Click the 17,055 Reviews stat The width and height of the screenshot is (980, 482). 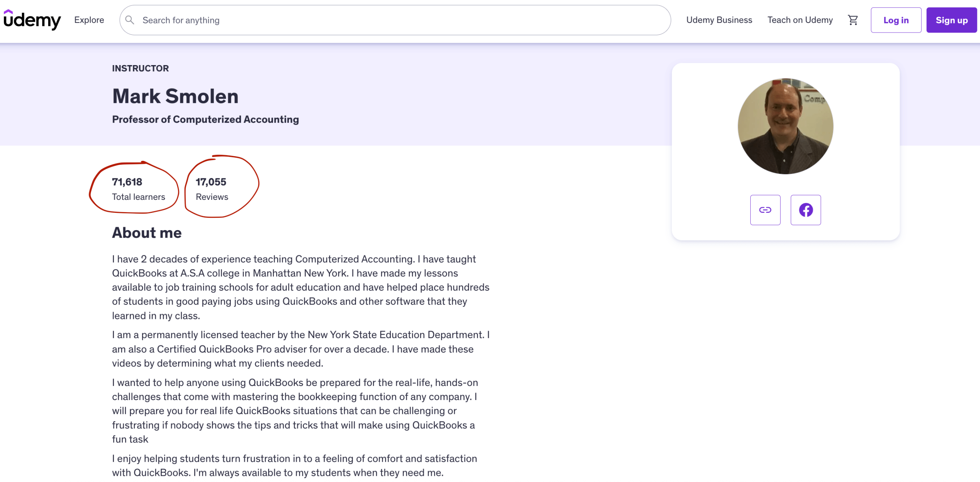(212, 189)
